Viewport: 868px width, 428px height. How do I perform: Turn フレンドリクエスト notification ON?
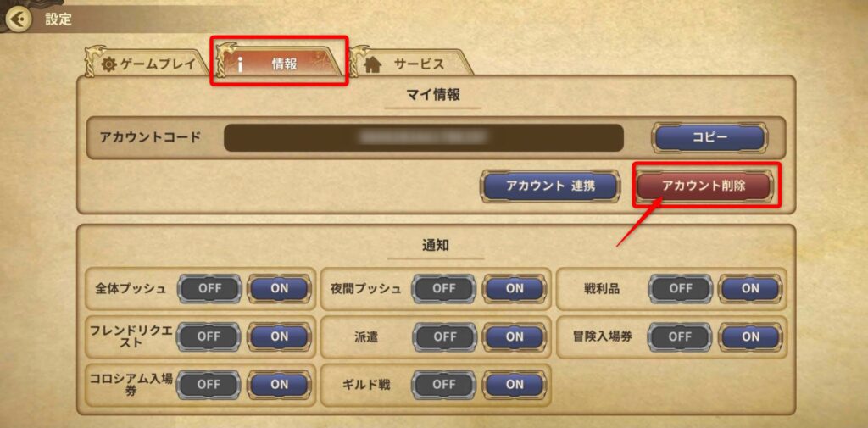point(279,336)
